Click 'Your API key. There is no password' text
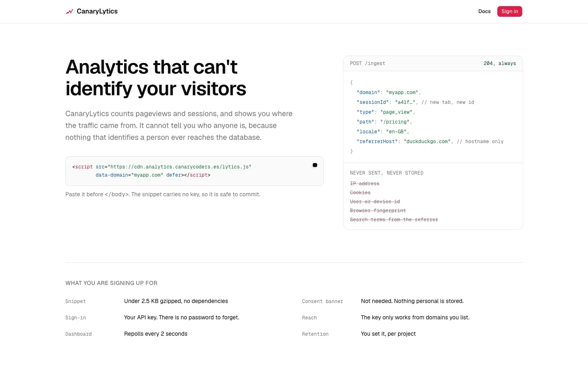 (182, 317)
